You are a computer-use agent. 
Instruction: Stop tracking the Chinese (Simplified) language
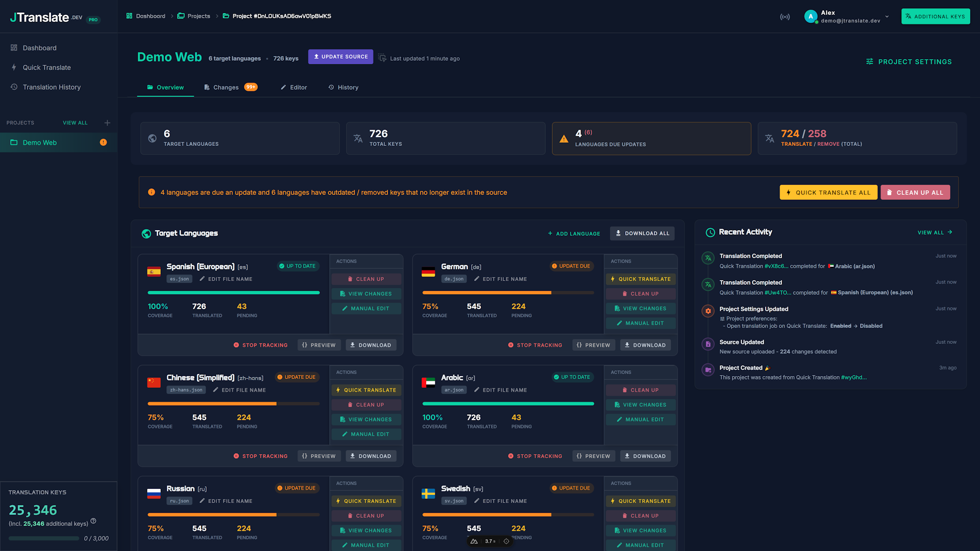click(x=260, y=456)
